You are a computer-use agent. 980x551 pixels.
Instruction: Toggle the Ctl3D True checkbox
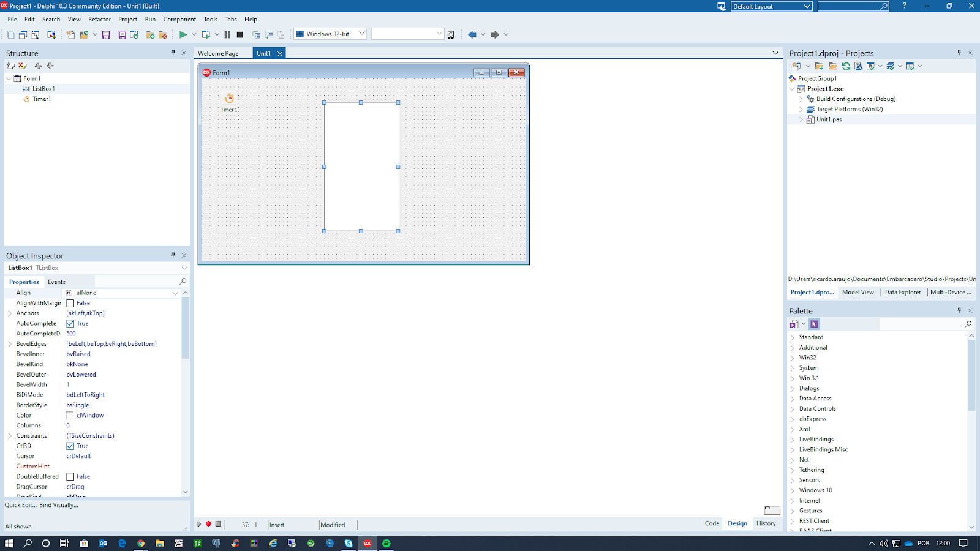70,446
